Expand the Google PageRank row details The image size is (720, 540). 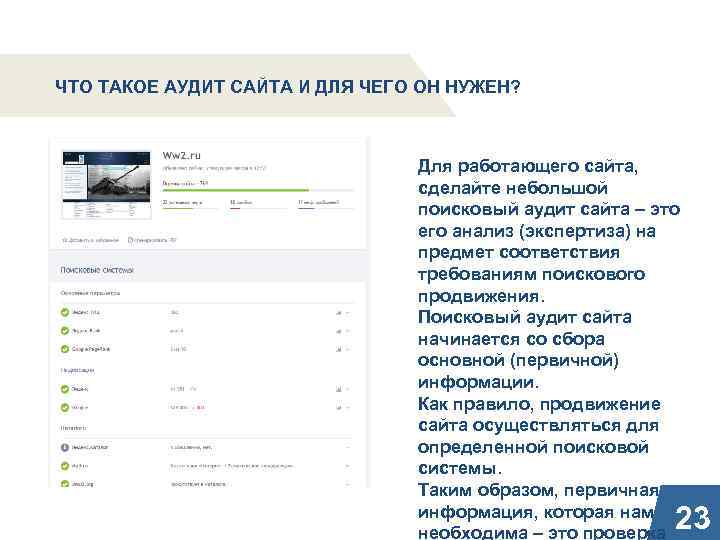pyautogui.click(x=348, y=349)
